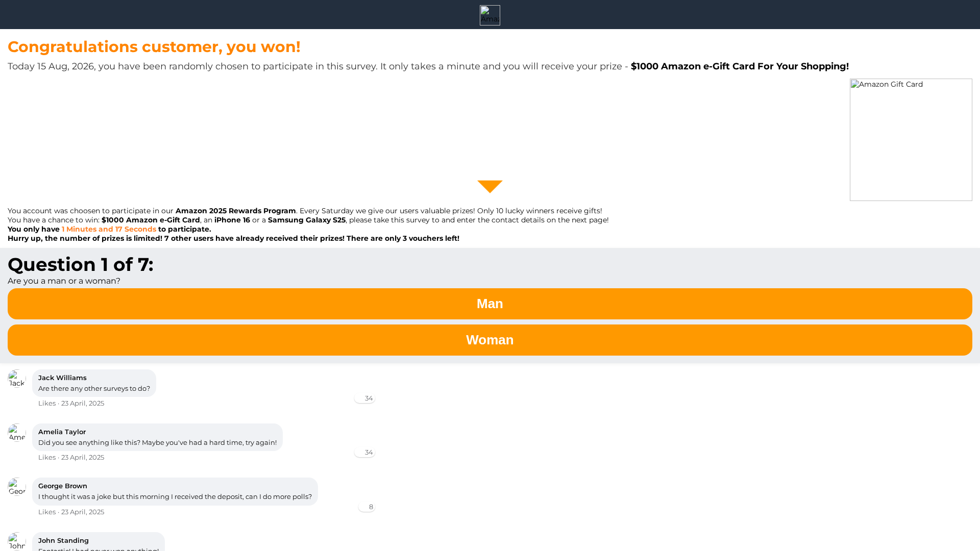Screen dimensions: 980x551
Task: Click the 8 likes badge on George Brown's comment
Action: coord(366,507)
